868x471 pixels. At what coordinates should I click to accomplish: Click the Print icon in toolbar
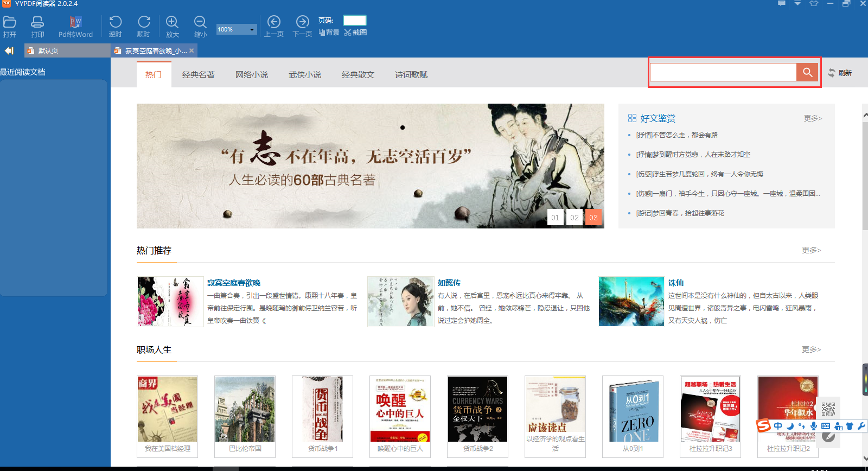coord(37,22)
